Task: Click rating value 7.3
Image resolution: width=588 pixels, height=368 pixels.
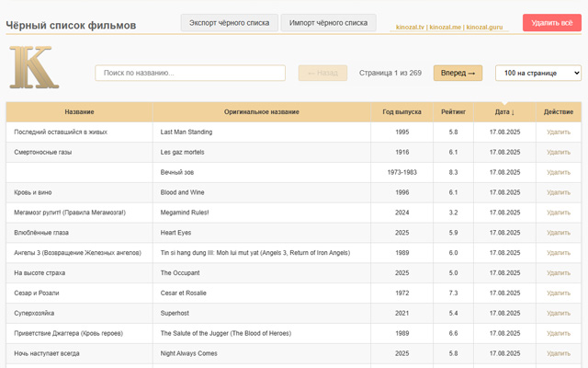Action: tap(453, 293)
